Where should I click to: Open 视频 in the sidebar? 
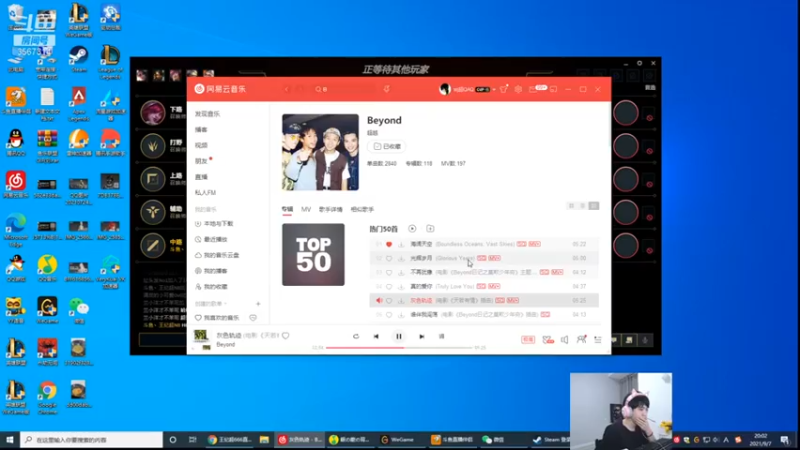tap(201, 145)
